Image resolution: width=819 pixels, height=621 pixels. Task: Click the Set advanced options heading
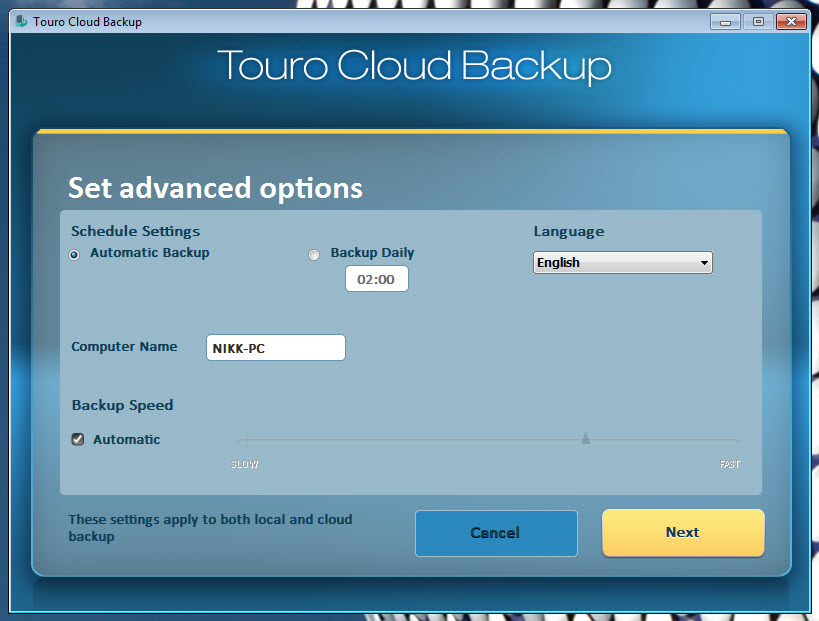pos(215,188)
